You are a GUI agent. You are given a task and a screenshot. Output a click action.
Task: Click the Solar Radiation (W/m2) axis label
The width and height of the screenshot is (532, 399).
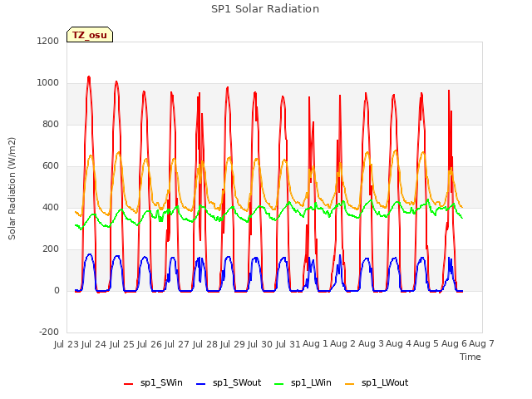point(12,189)
